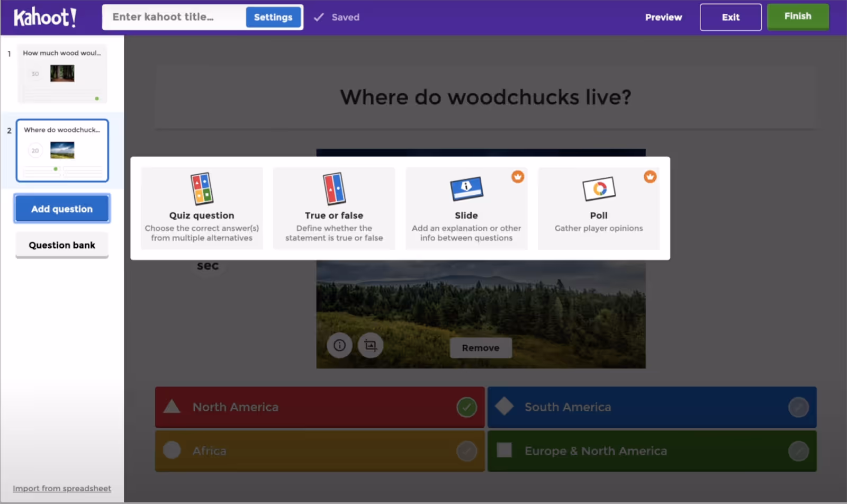Remove the question image
847x504 pixels.
pos(481,348)
